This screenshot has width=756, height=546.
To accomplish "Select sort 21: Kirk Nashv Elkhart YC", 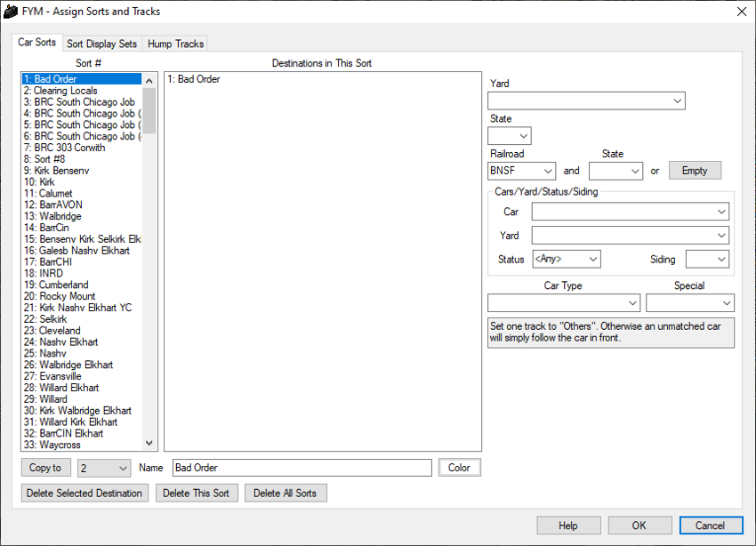I will coord(82,308).
